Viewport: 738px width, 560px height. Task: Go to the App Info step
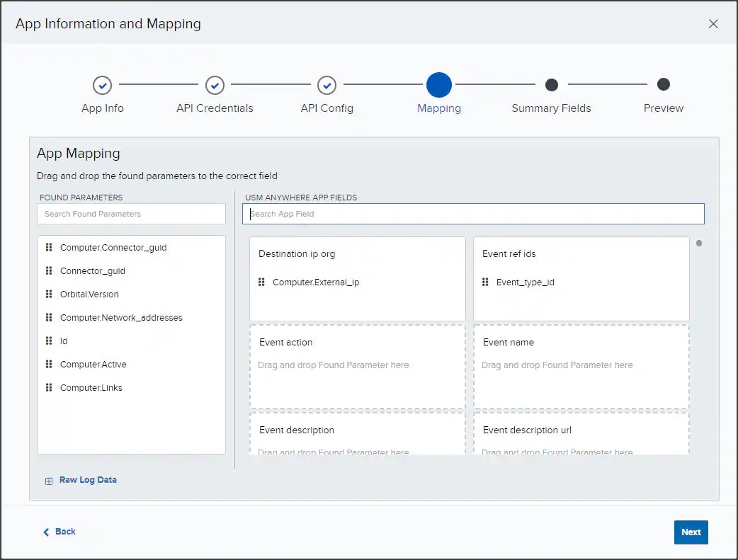(103, 86)
